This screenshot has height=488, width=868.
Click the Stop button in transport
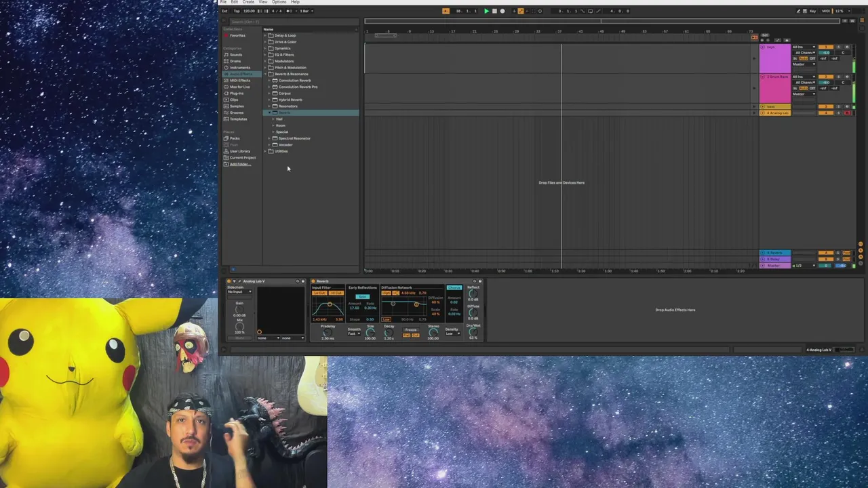point(494,11)
